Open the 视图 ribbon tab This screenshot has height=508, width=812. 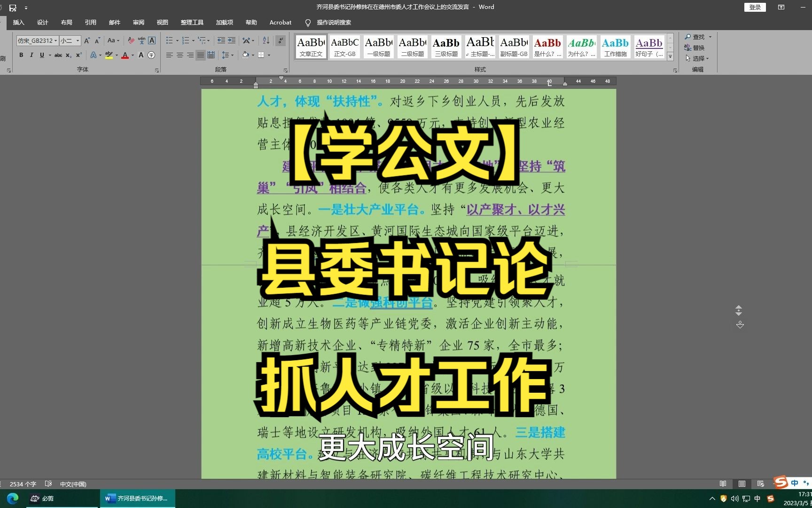click(162, 22)
